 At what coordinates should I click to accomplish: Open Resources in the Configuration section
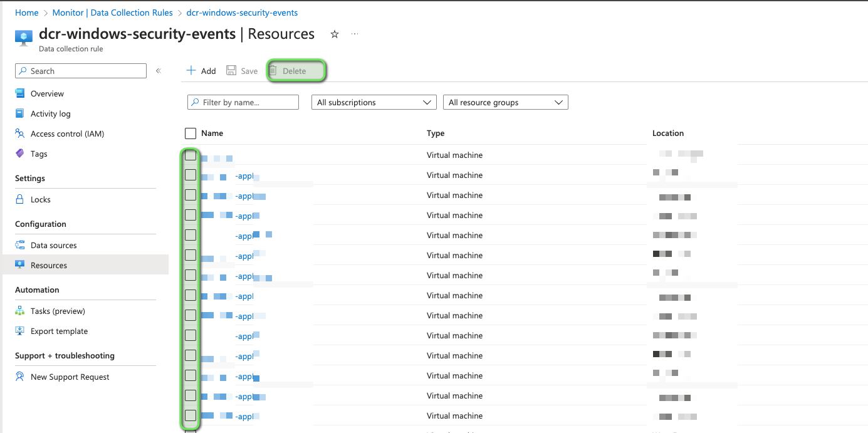pos(85,265)
